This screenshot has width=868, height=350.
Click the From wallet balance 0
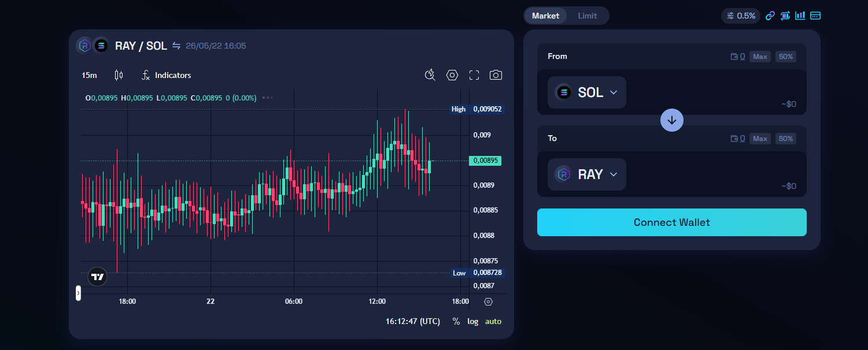pos(738,57)
